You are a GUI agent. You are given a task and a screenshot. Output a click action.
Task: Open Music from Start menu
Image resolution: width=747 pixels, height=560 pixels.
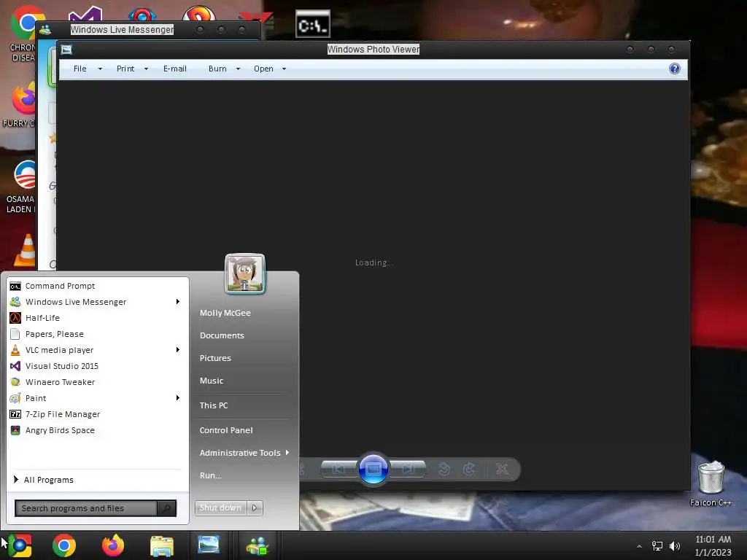click(212, 381)
